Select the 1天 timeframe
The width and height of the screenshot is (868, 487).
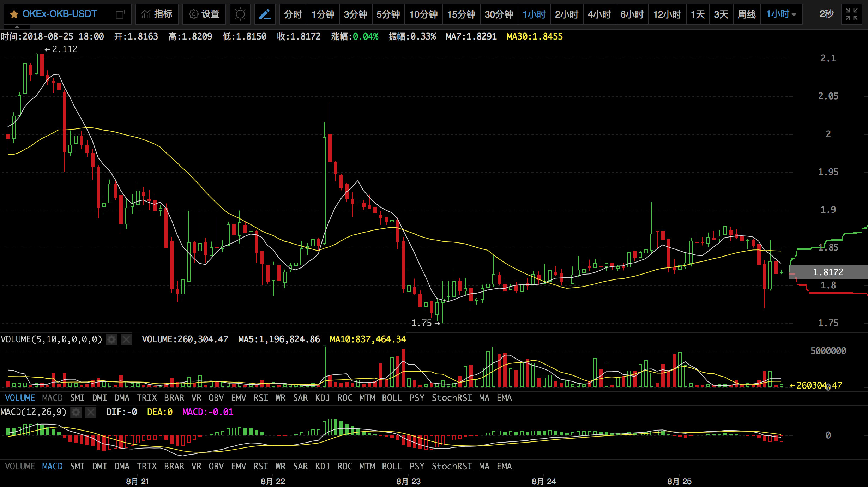(x=698, y=14)
